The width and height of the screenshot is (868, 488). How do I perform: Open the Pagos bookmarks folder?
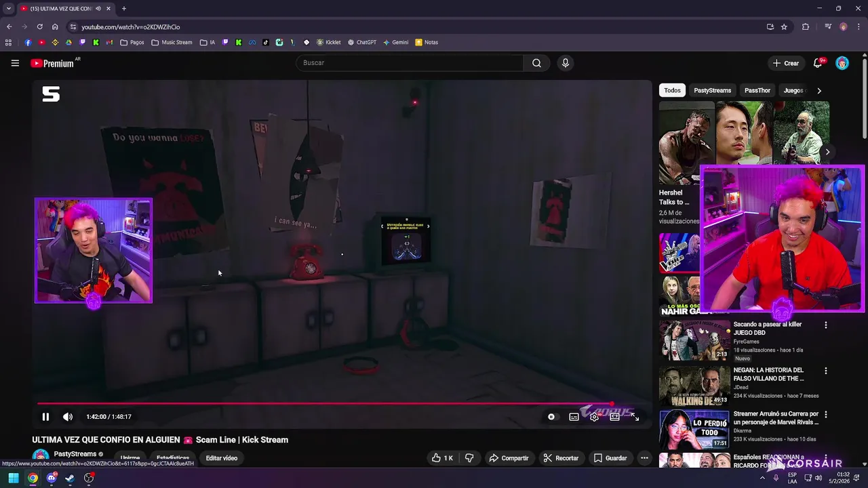point(132,42)
